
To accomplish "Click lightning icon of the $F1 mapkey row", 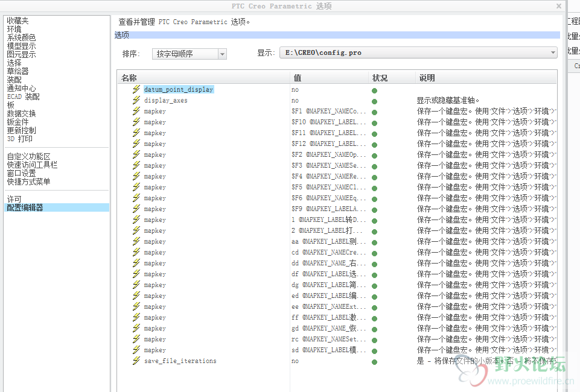I will tap(136, 111).
